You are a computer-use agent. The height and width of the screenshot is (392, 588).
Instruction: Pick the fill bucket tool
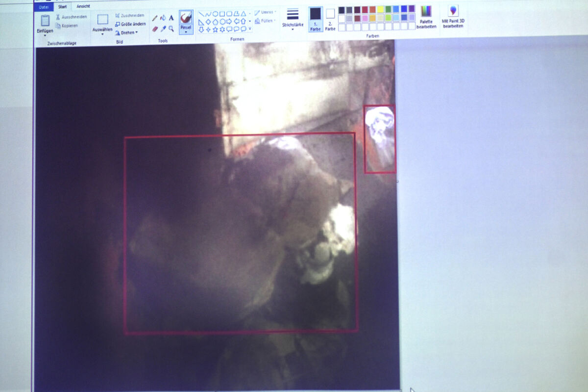click(163, 18)
